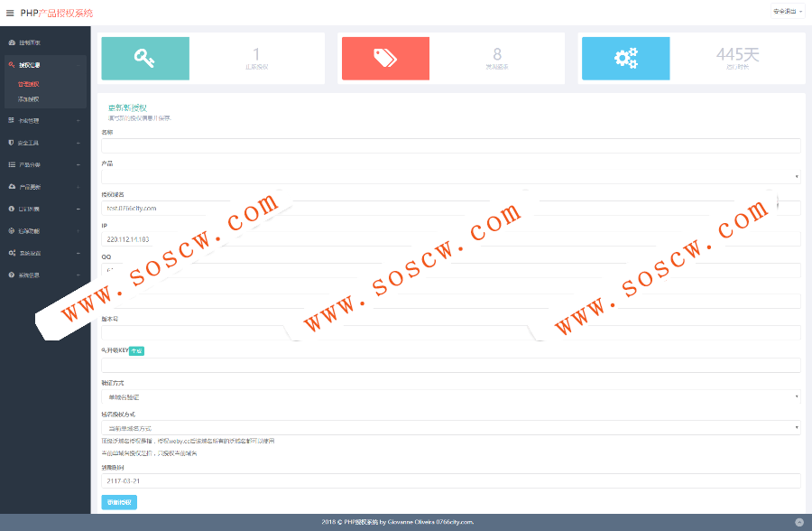Click the blue gears tile icon

pos(625,58)
